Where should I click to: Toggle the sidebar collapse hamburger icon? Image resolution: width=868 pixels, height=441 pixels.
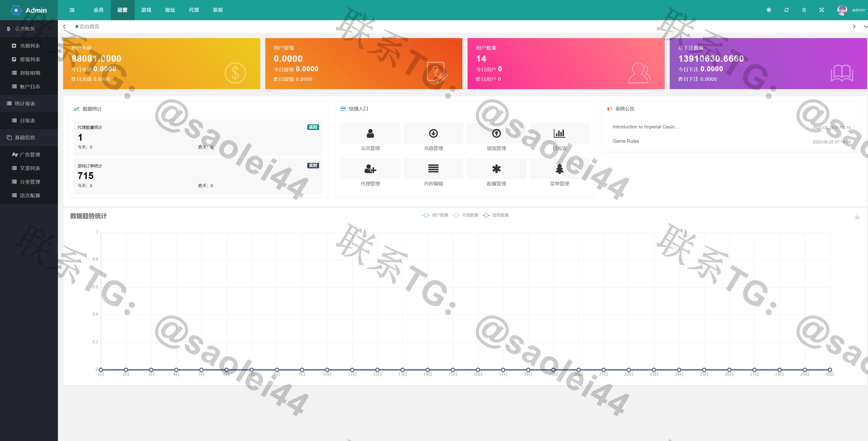[72, 10]
